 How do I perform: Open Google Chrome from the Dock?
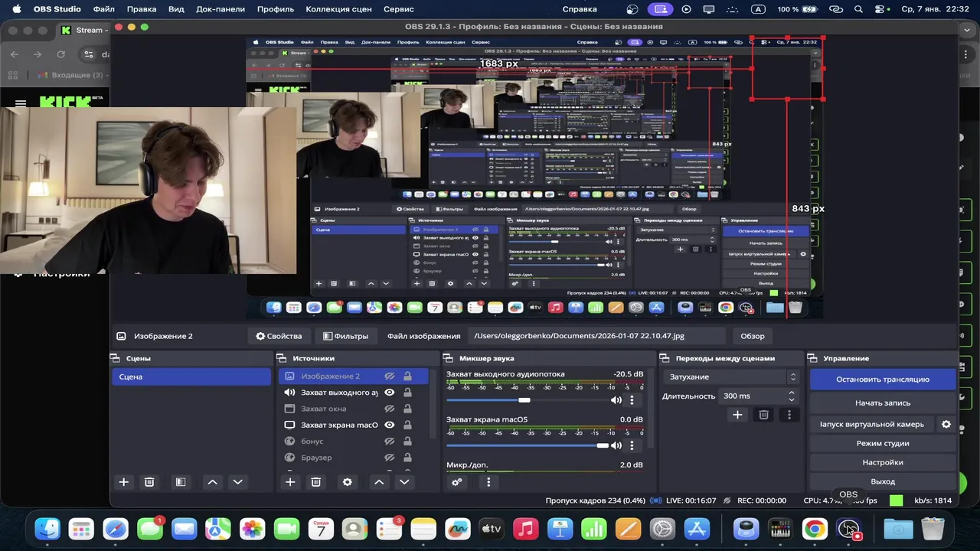tap(815, 528)
